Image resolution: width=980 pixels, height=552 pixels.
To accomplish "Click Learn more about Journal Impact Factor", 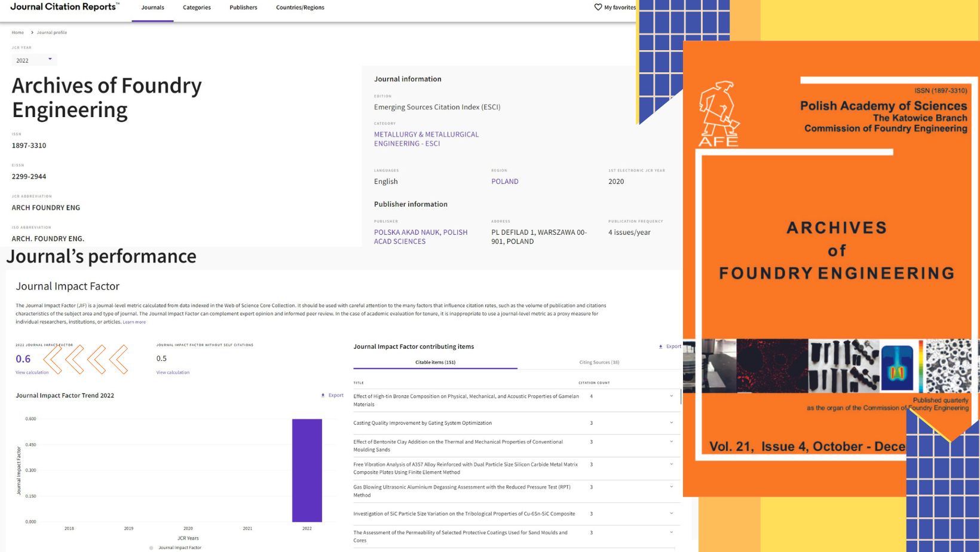I will tap(134, 322).
